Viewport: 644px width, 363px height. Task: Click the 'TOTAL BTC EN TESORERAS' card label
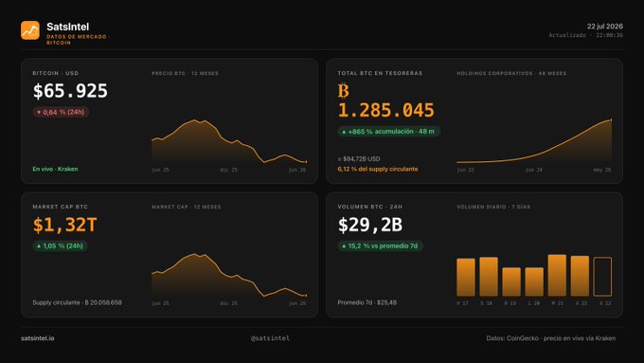[380, 73]
